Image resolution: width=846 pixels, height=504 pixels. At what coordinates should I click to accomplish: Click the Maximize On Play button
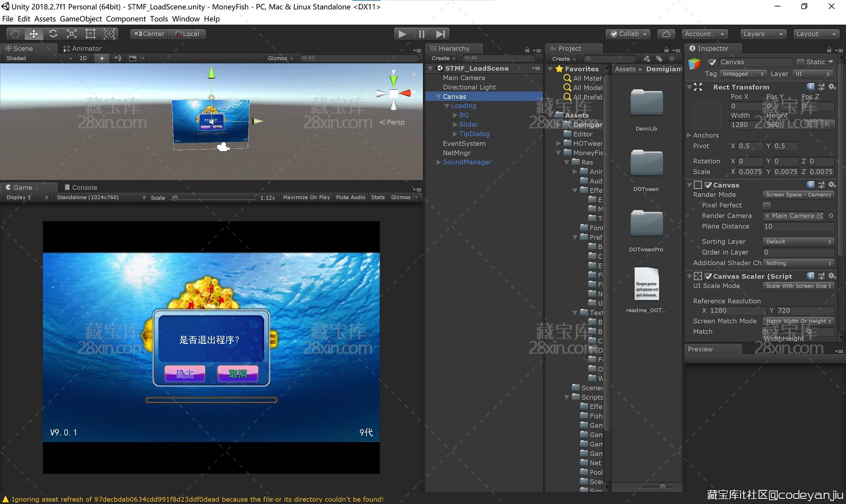[306, 197]
